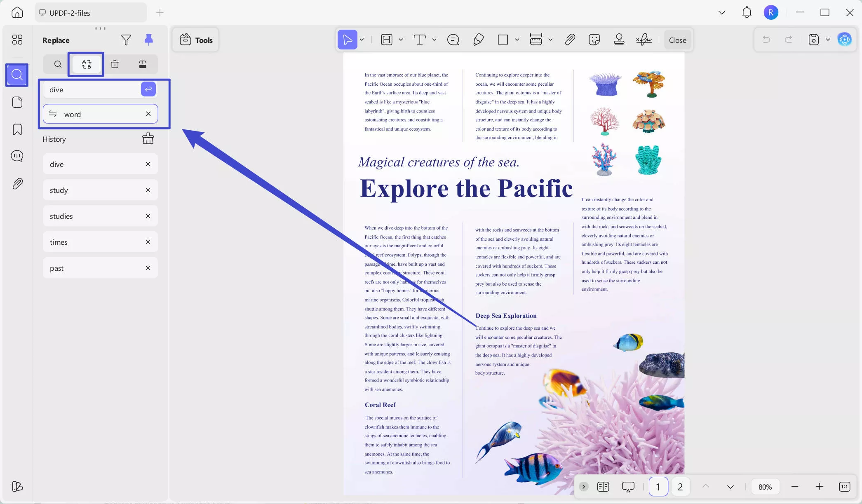Click the filter icon in Replace panel

[x=126, y=40]
